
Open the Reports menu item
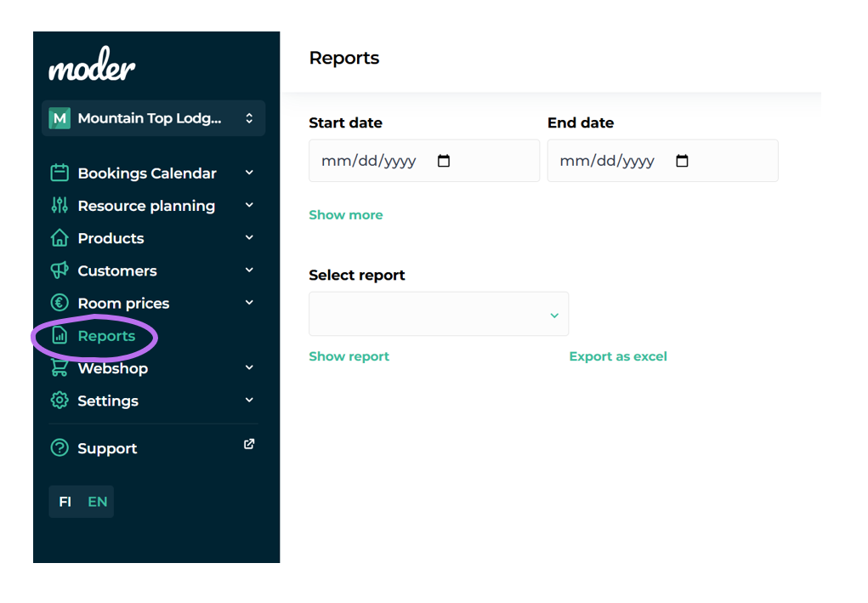point(106,336)
